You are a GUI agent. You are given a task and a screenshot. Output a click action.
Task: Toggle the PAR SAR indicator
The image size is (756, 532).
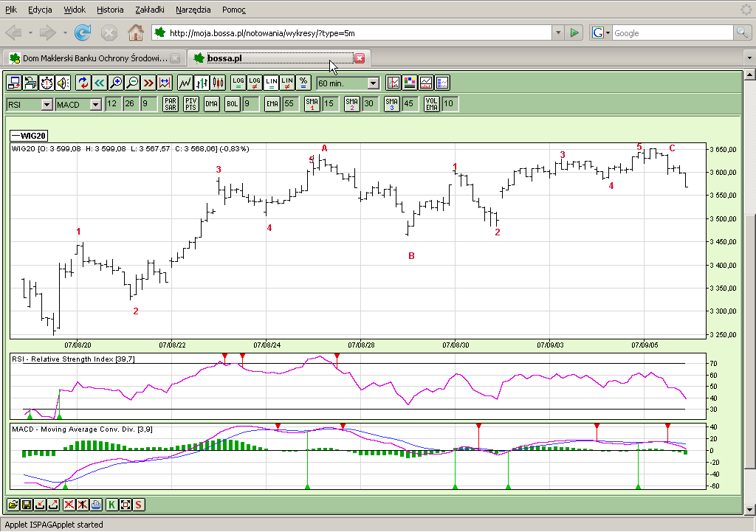[x=171, y=104]
